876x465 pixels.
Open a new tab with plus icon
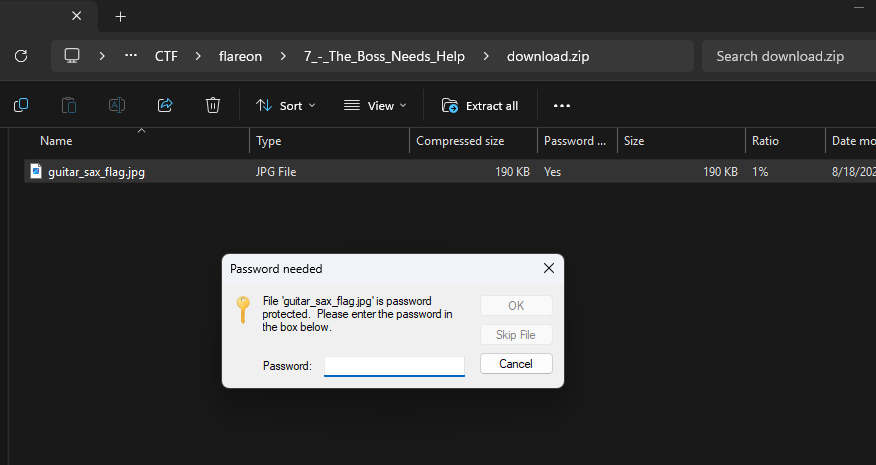coord(121,16)
